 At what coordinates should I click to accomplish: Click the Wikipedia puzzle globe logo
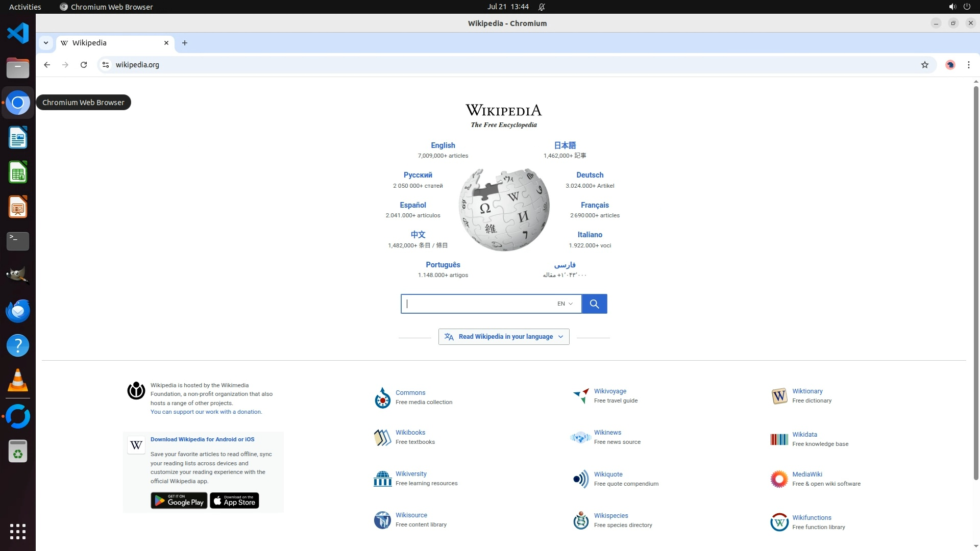coord(504,210)
